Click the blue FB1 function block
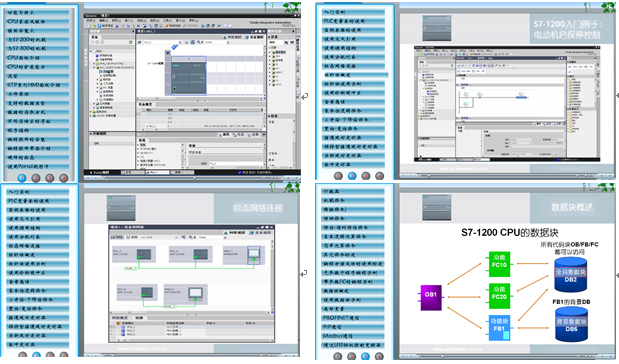The image size is (619, 364). point(499,328)
